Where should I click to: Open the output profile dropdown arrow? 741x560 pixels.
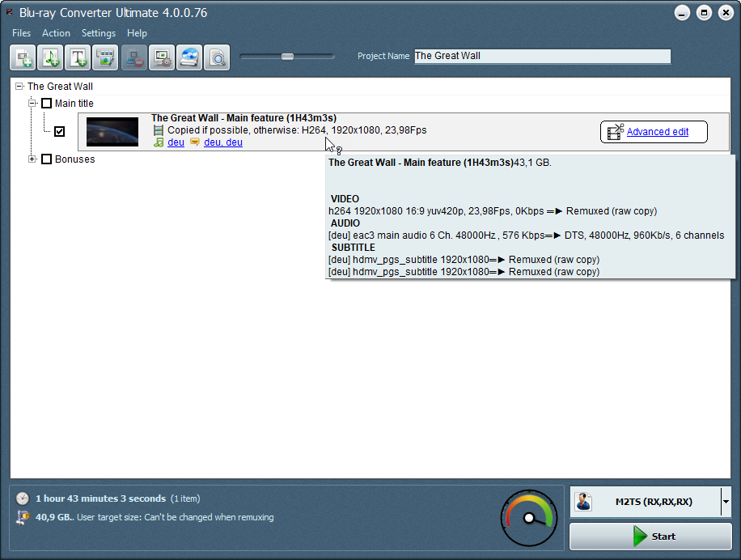(x=726, y=502)
